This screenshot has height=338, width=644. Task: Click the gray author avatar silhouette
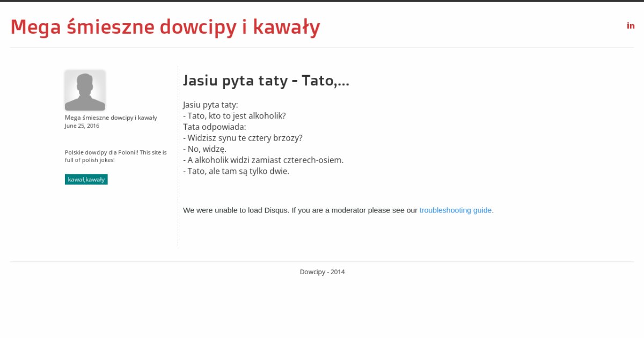click(x=85, y=90)
